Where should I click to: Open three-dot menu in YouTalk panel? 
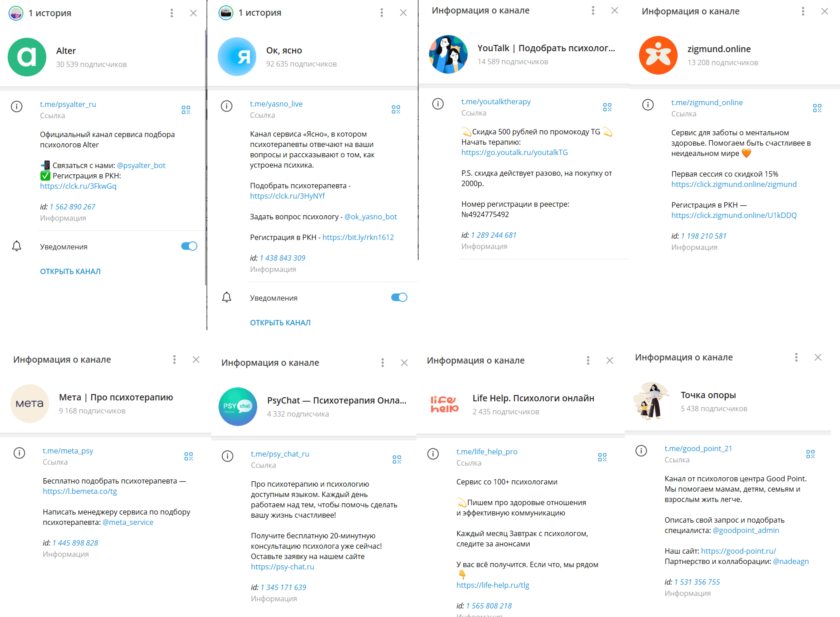coord(593,11)
